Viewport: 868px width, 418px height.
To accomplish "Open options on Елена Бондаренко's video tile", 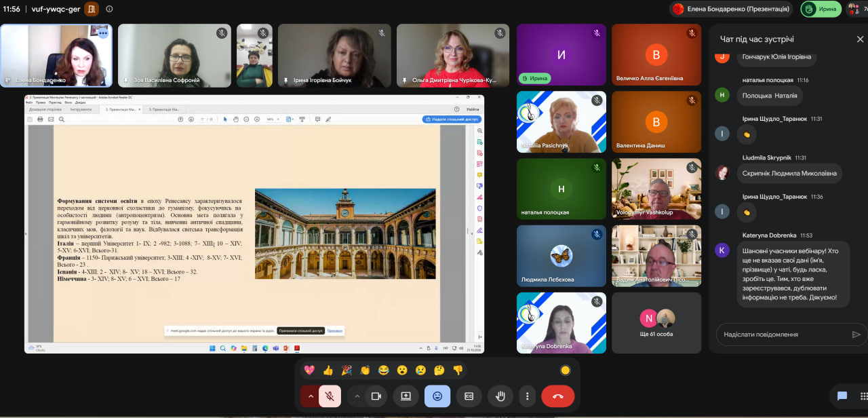I will point(102,33).
